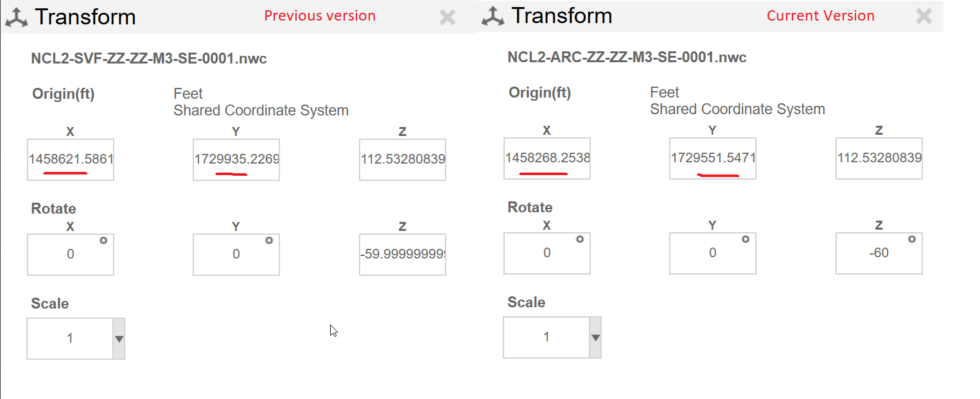The height and width of the screenshot is (399, 980).
Task: Click the Transform icon in the Previous version panel
Action: point(17,15)
